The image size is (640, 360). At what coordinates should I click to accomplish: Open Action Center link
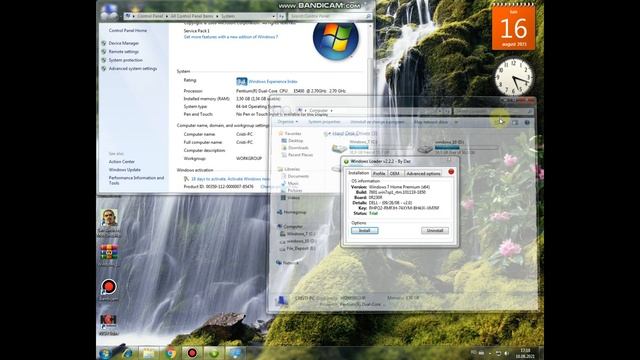tap(122, 162)
